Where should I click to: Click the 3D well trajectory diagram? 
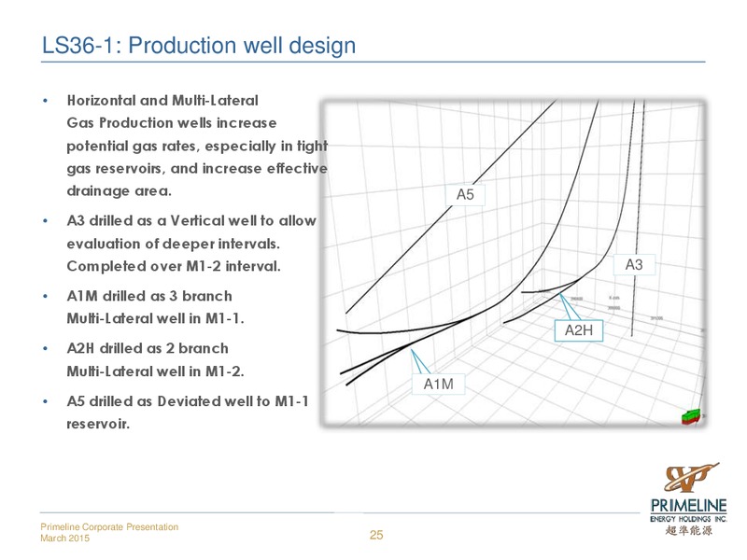pos(514,263)
